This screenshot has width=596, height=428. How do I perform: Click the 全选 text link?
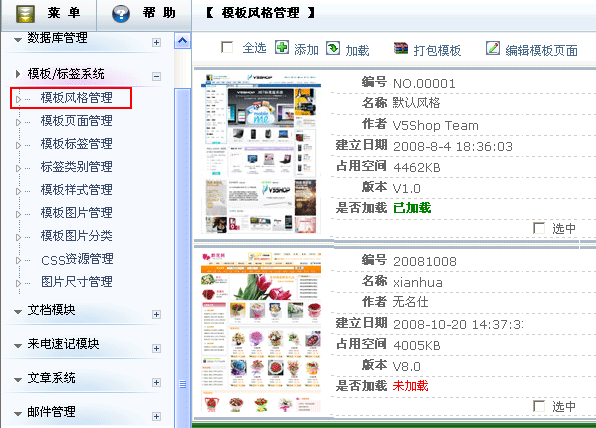[254, 48]
